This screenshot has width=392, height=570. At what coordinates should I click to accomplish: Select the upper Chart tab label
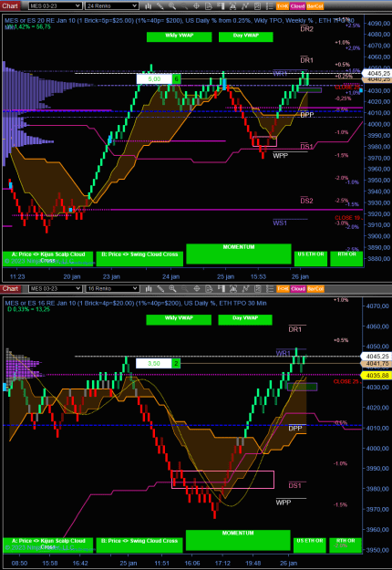point(10,5)
